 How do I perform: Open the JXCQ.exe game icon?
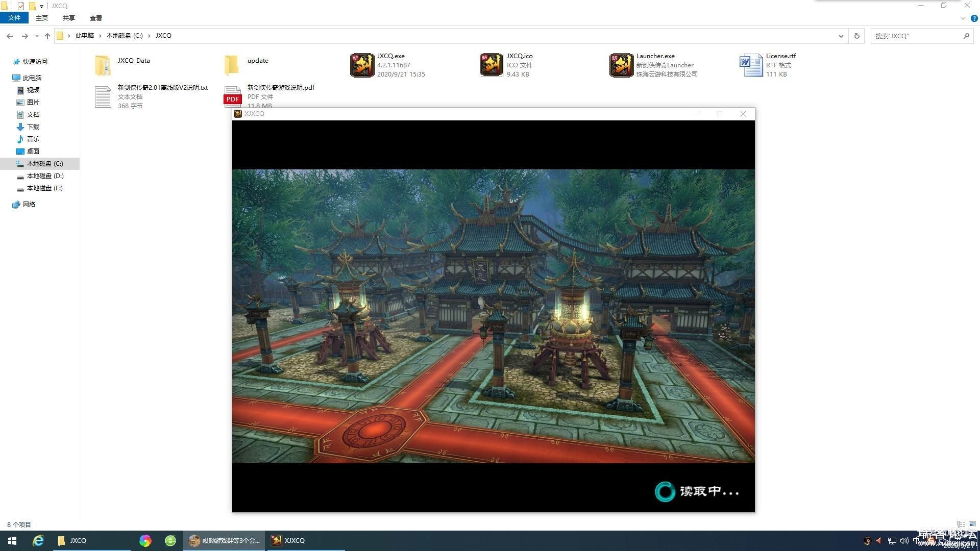pyautogui.click(x=362, y=65)
